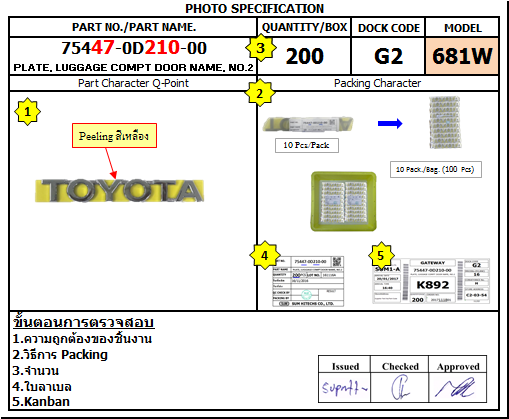Screen dimensions: 509x419
Task: Click the yellow star marker number 3
Action: tap(260, 48)
